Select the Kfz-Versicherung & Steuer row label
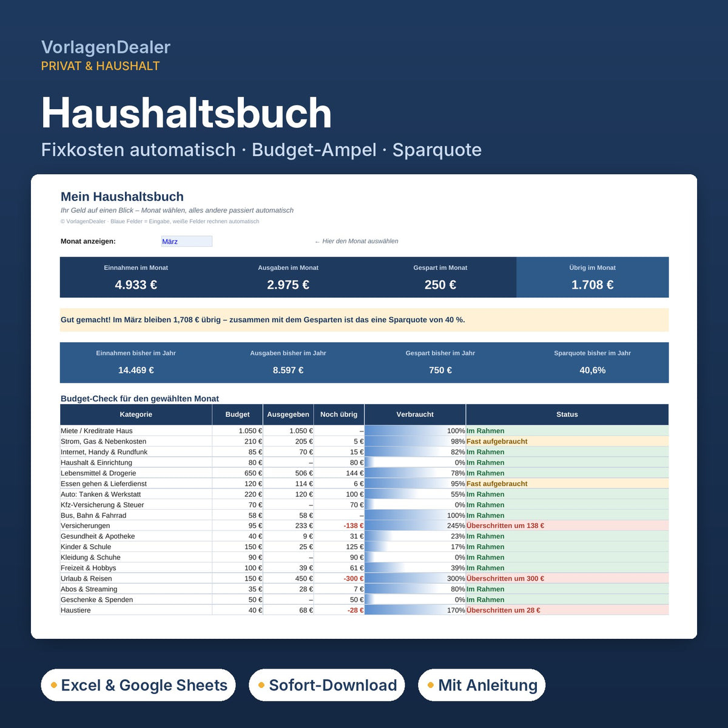The image size is (728, 728). click(x=102, y=505)
